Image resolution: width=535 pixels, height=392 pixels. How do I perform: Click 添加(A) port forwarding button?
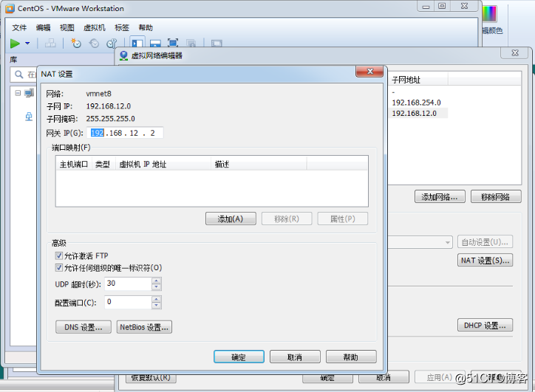231,219
